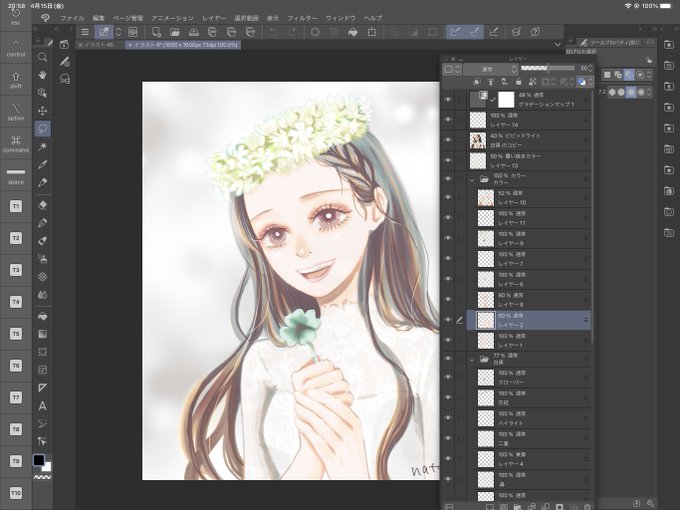Select the Eyedropper tool
680x510 pixels.
(x=42, y=164)
